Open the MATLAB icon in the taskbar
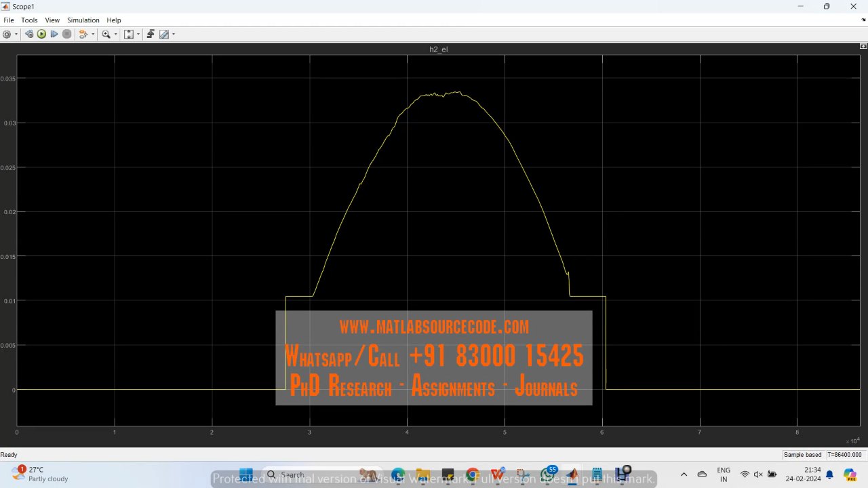This screenshot has height=488, width=868. [572, 474]
